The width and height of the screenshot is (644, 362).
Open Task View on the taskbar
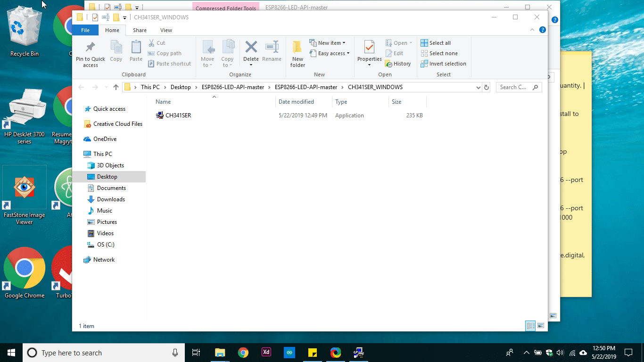pos(196,353)
